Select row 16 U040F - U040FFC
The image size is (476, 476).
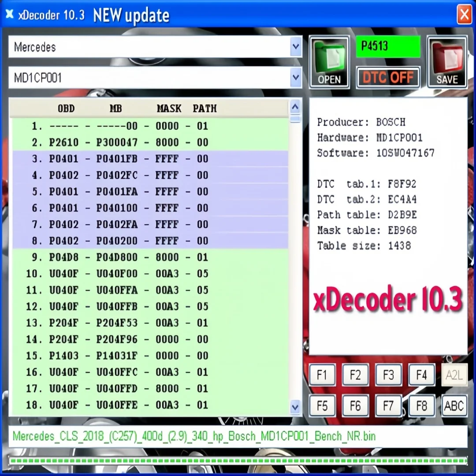(150, 372)
